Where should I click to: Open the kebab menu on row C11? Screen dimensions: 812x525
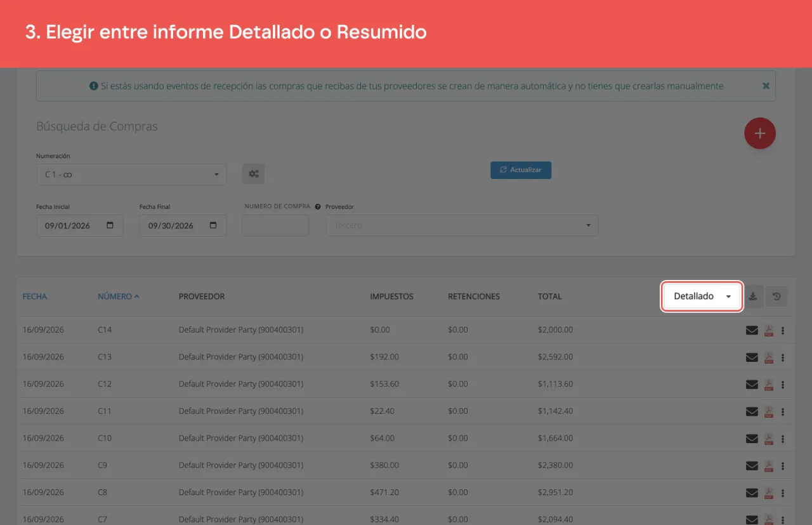click(783, 411)
